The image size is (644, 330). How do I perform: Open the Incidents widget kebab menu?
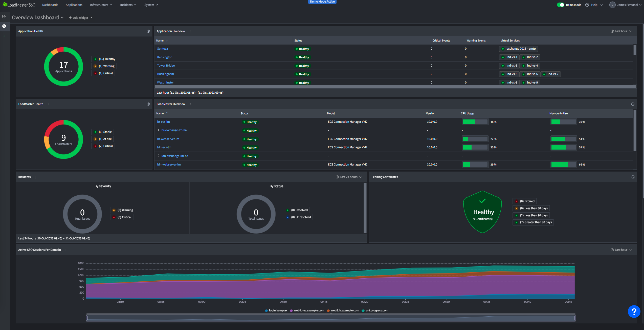tap(36, 177)
